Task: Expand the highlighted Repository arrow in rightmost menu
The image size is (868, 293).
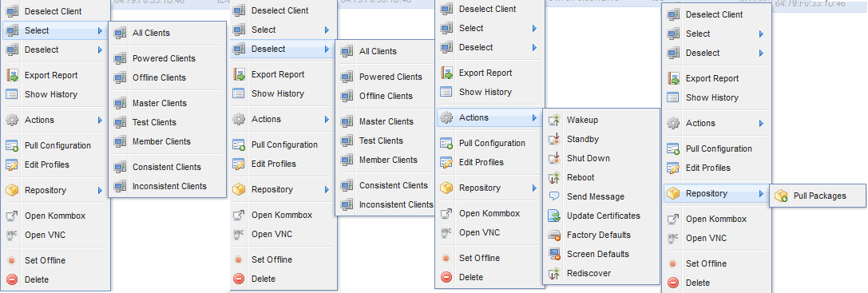Action: 761,194
